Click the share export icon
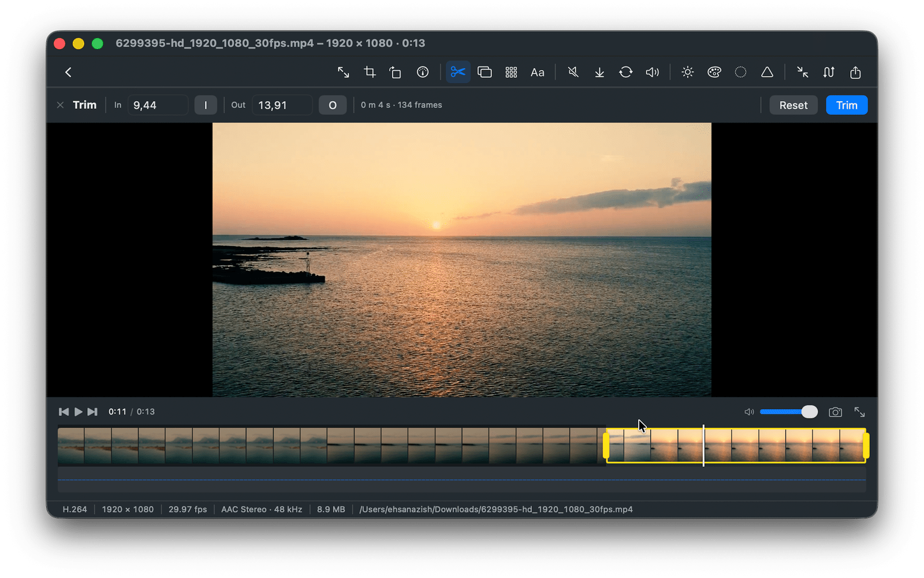 click(x=855, y=72)
